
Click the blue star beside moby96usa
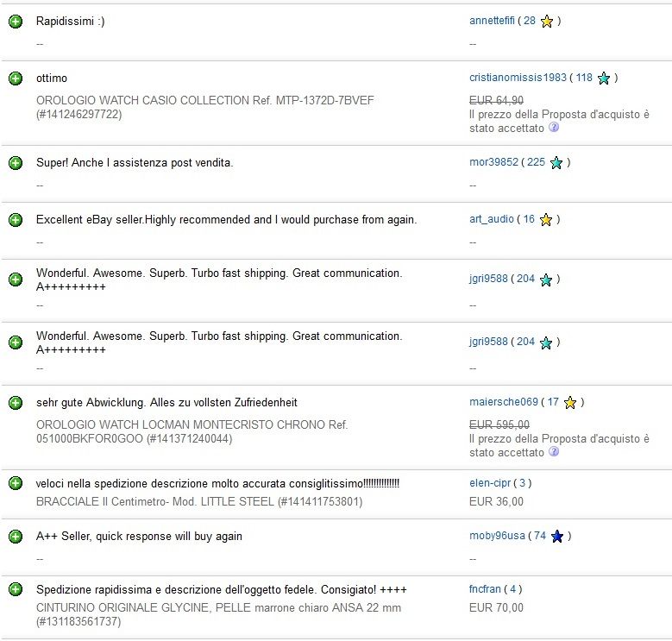[x=557, y=537]
